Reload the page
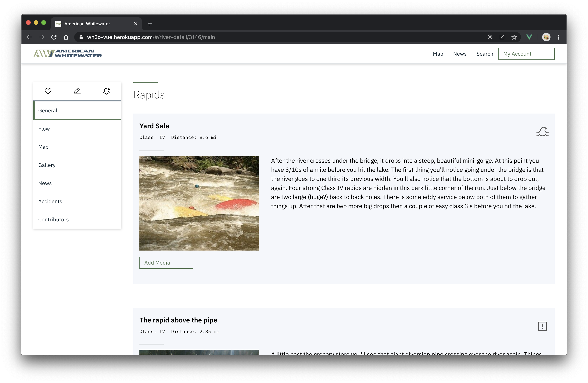Screen dimensions: 588x383 tap(54, 37)
